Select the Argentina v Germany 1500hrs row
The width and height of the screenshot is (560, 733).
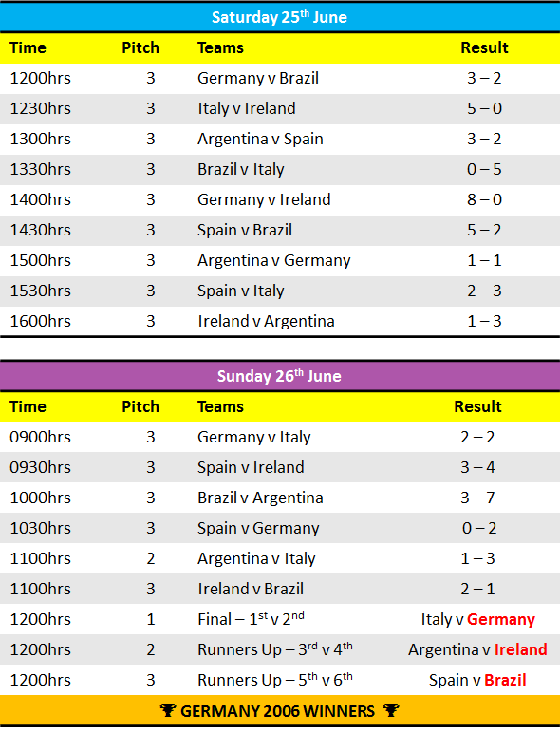click(x=280, y=260)
